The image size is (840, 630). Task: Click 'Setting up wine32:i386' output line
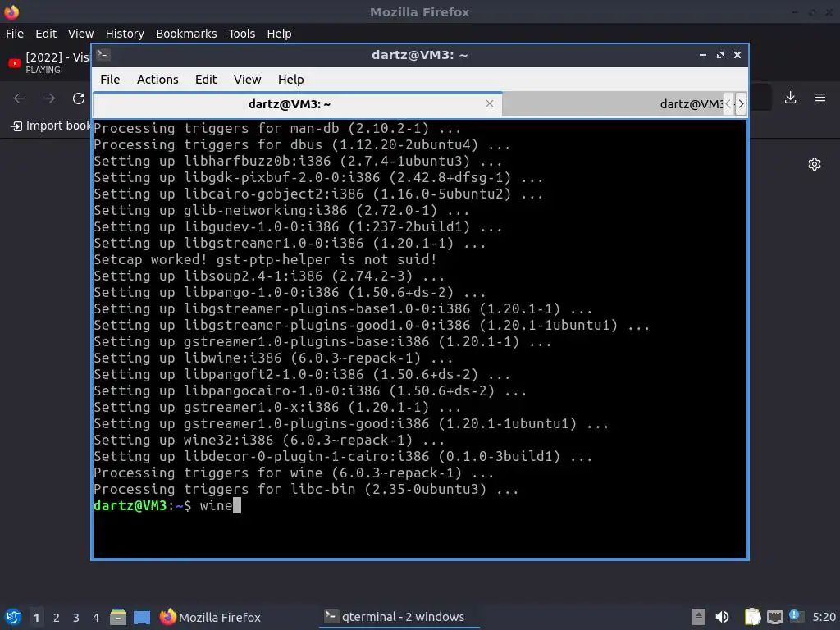coord(269,440)
